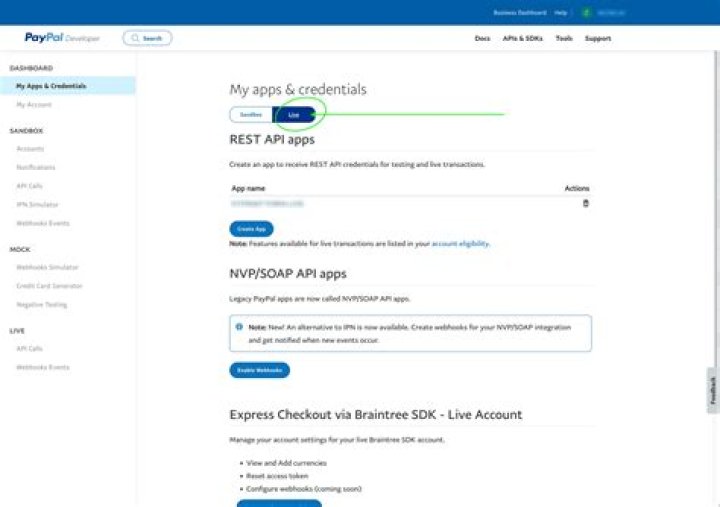Screen dimensions: 720x507
Task: Follow the account eligibility link
Action: click(460, 243)
